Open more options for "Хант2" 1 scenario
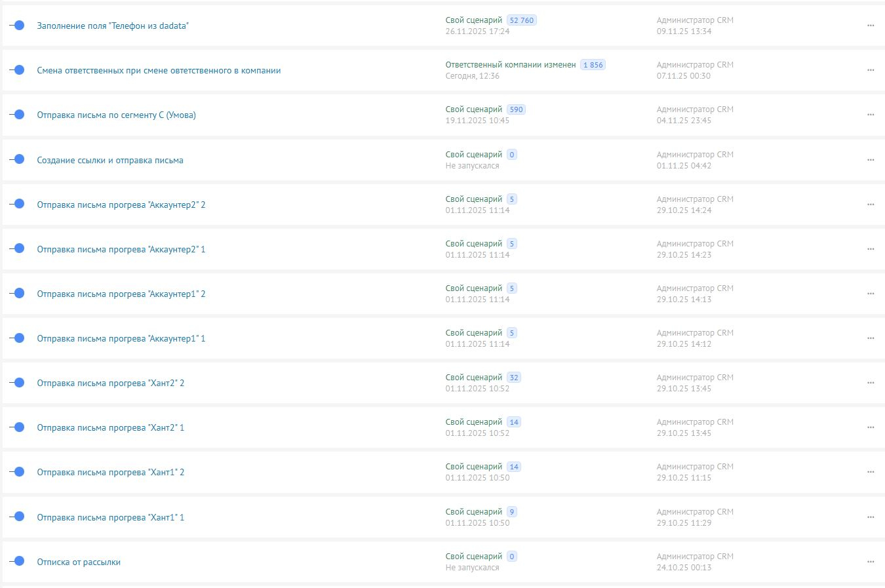The image size is (885, 588). (871, 427)
